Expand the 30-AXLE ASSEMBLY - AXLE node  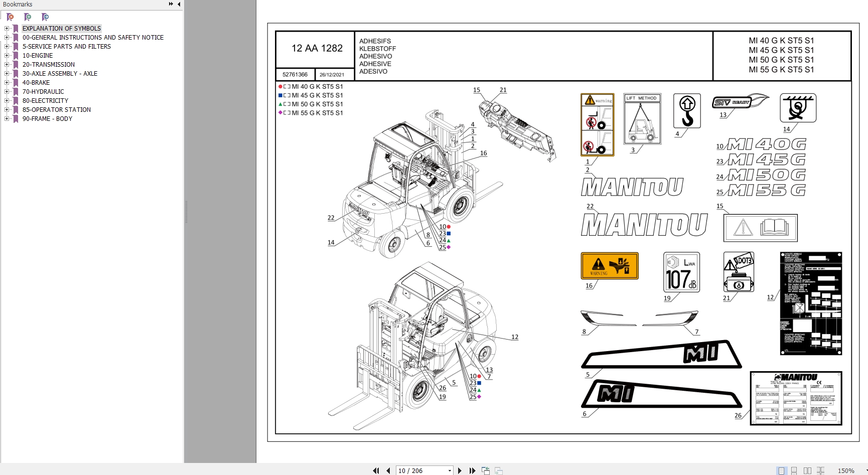[x=7, y=74]
